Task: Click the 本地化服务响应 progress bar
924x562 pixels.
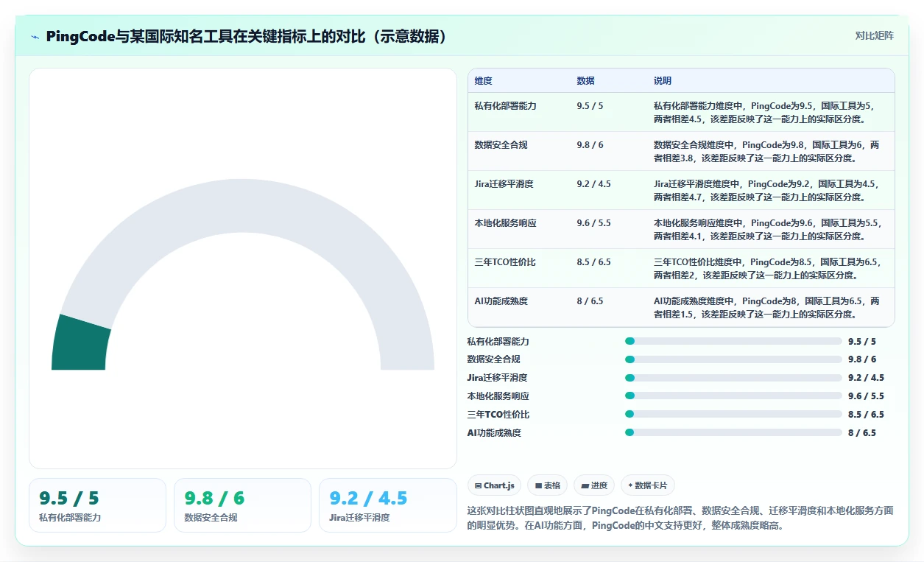Action: pyautogui.click(x=733, y=396)
